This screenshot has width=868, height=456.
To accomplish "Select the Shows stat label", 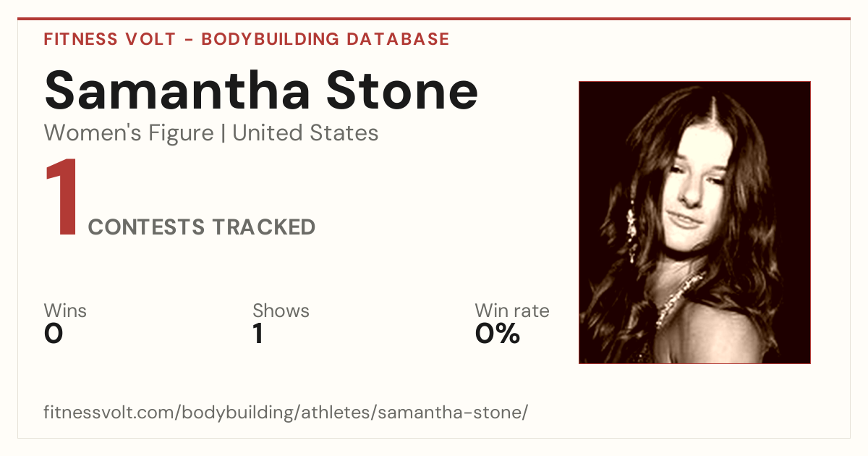I will click(281, 311).
